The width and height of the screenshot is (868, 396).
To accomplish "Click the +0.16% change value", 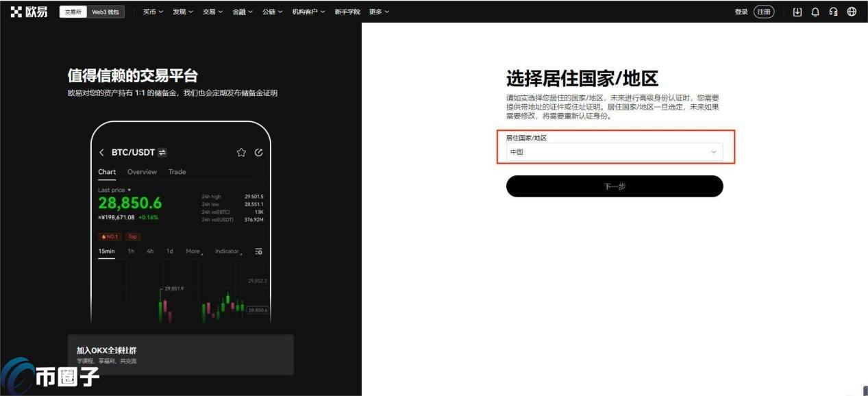I will tap(148, 217).
